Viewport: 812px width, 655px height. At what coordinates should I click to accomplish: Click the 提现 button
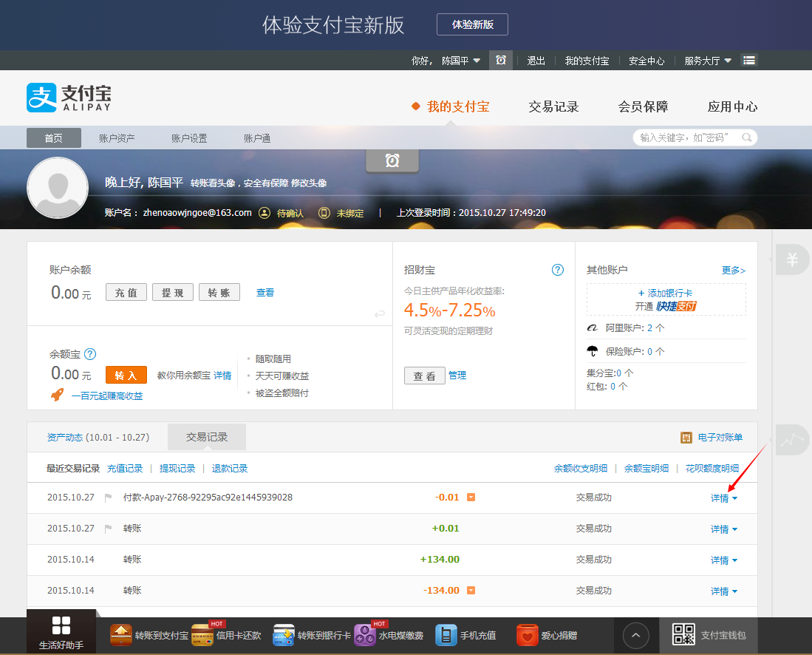pyautogui.click(x=173, y=292)
